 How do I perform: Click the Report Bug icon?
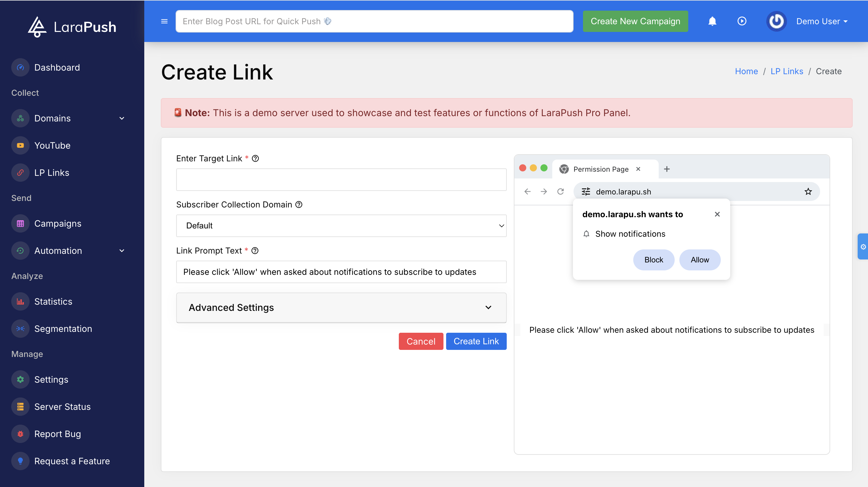coord(20,434)
